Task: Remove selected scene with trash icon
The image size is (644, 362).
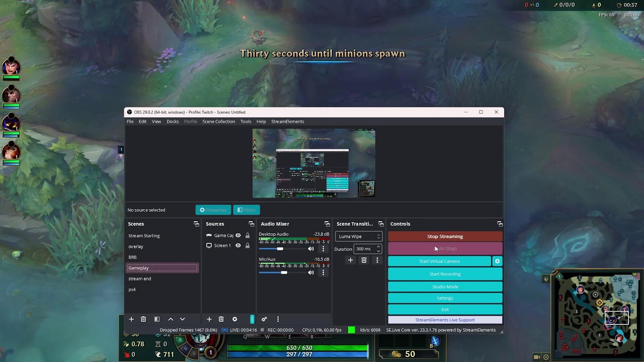Action: click(143, 319)
